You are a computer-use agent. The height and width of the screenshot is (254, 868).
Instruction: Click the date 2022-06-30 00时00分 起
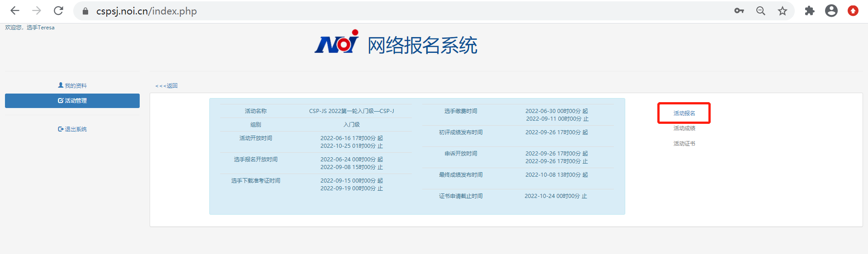pos(557,111)
